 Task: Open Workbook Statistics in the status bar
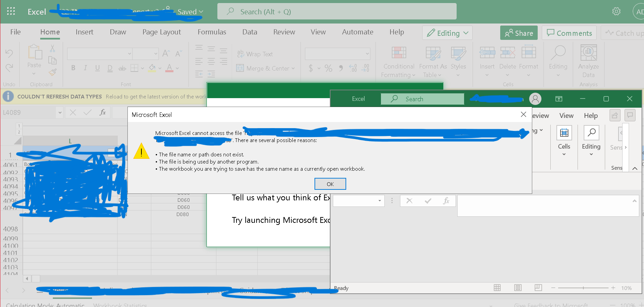(x=120, y=305)
